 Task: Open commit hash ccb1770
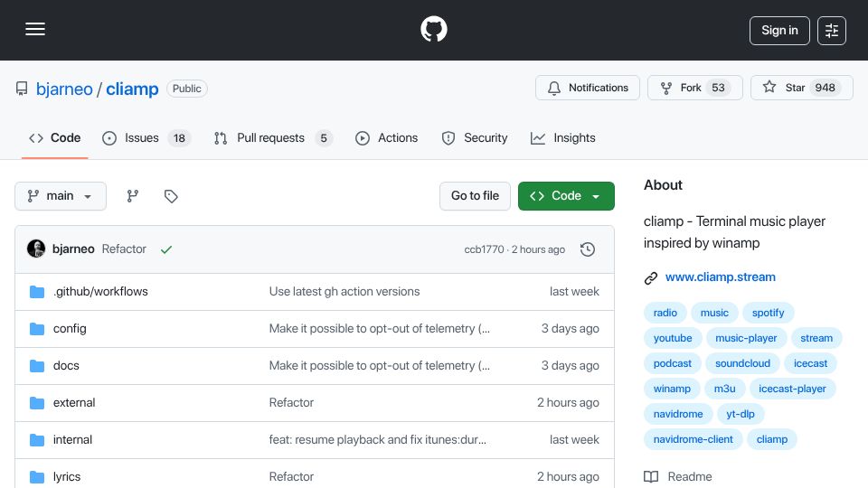click(484, 249)
